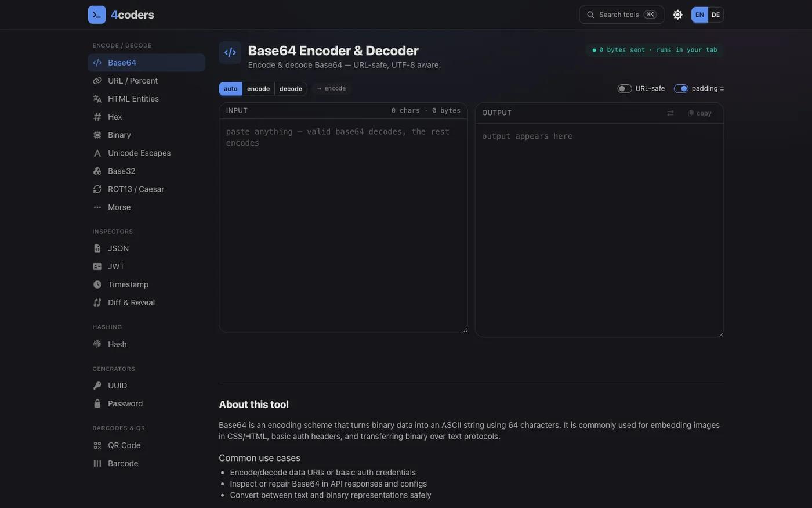Screen dimensions: 812x508
Task: Enable the URL-safe switch
Action: point(625,88)
